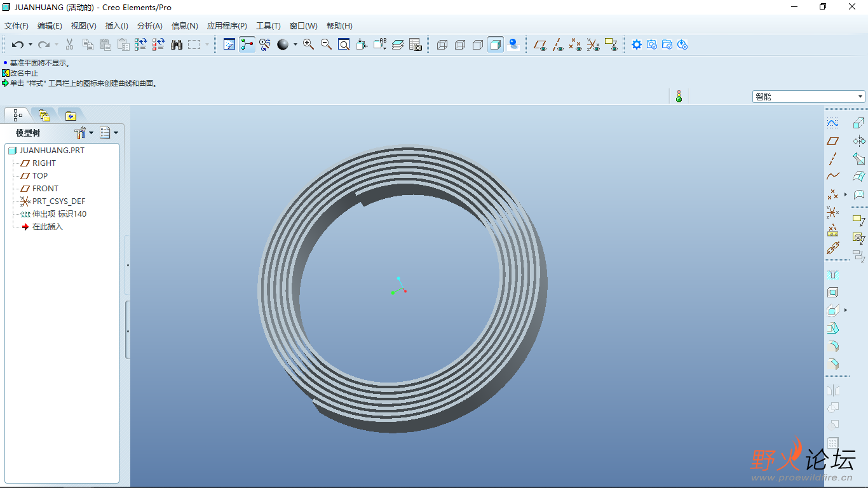Image resolution: width=868 pixels, height=488 pixels.
Task: Click the blue gear settings icon
Action: (x=637, y=44)
